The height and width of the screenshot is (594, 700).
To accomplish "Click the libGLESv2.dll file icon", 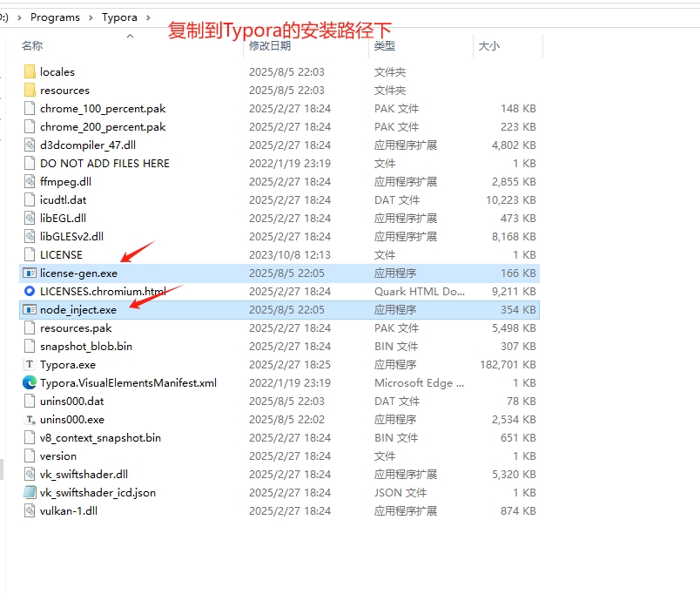I will 30,237.
